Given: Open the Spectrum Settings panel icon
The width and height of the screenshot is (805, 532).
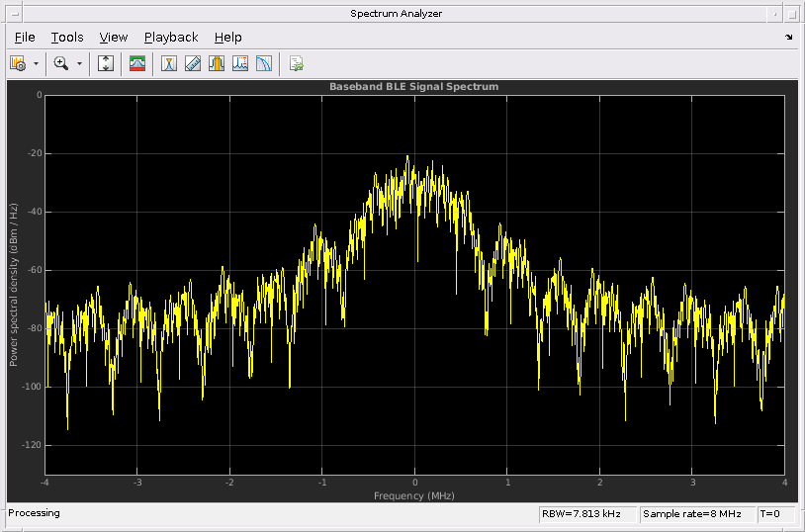Looking at the screenshot, I should (x=138, y=63).
